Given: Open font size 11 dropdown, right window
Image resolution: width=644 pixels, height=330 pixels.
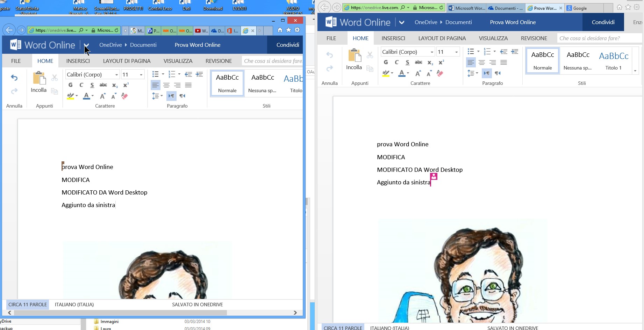Looking at the screenshot, I should (x=456, y=52).
